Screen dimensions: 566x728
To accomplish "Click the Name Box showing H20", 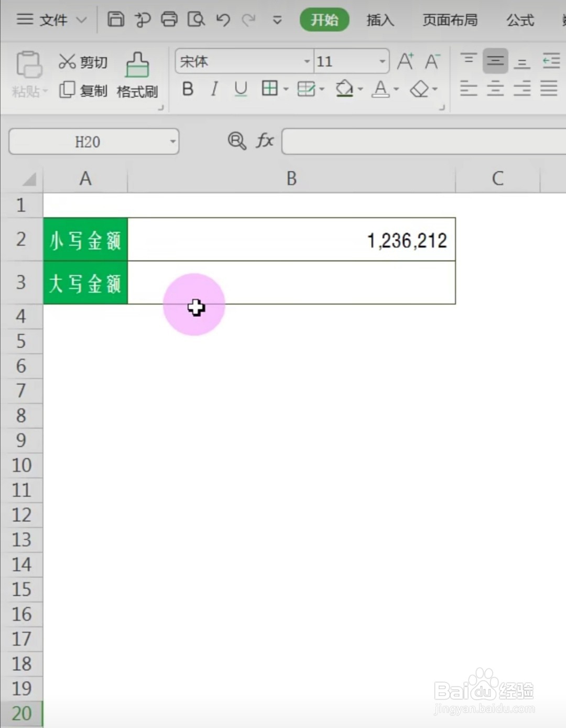I will [88, 142].
